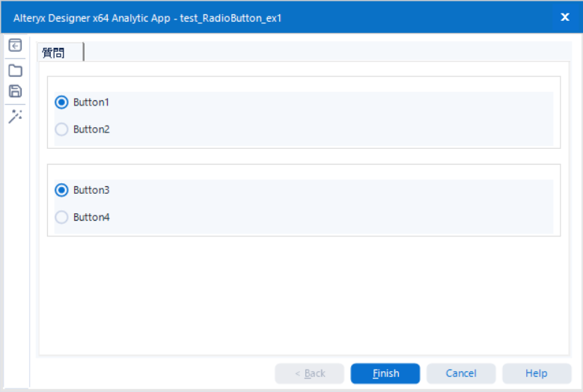Click the collapse panel arrow icon
583x392 pixels.
(x=15, y=46)
